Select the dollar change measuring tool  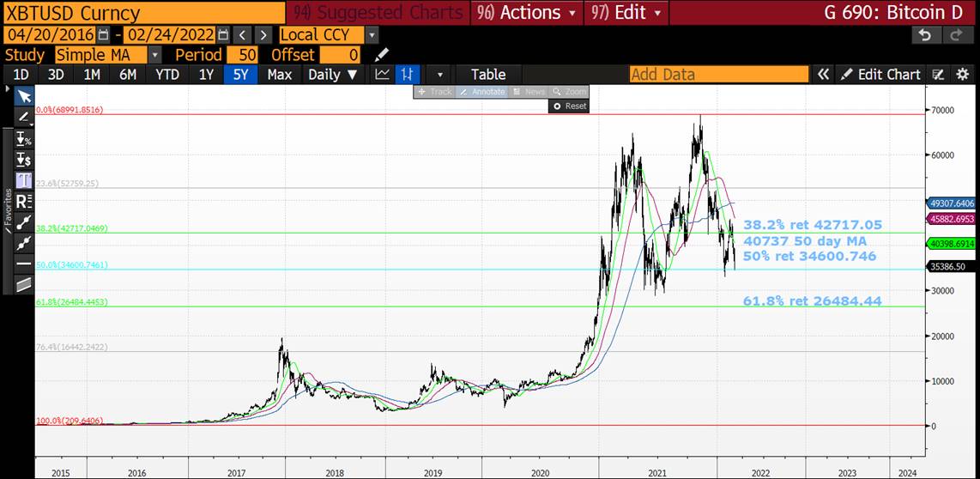pyautogui.click(x=23, y=159)
